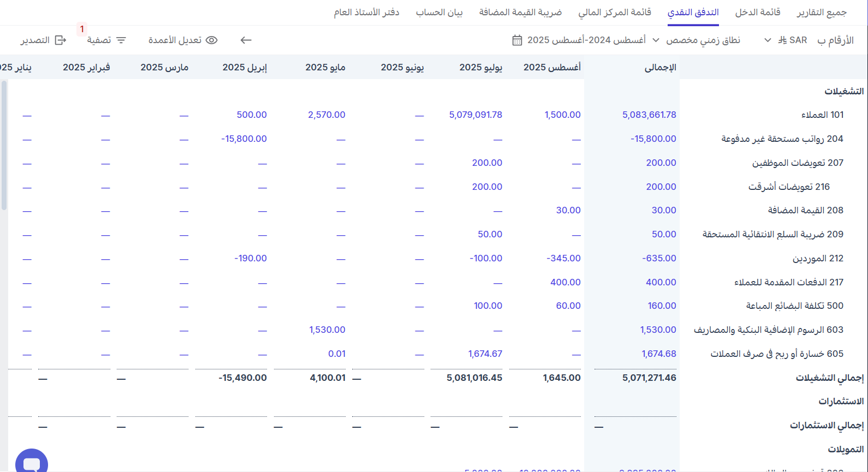Click the red filter count badge

pos(82,29)
